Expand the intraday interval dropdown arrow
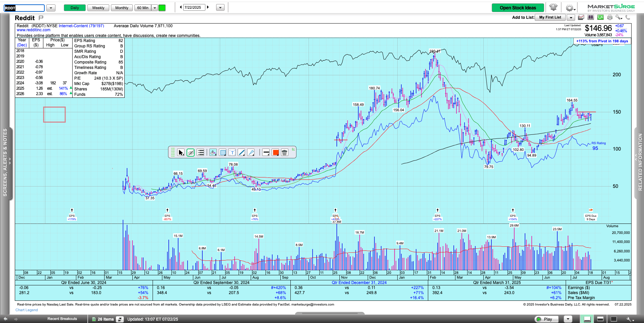Viewport: 644px width, 323px height. [x=155, y=8]
